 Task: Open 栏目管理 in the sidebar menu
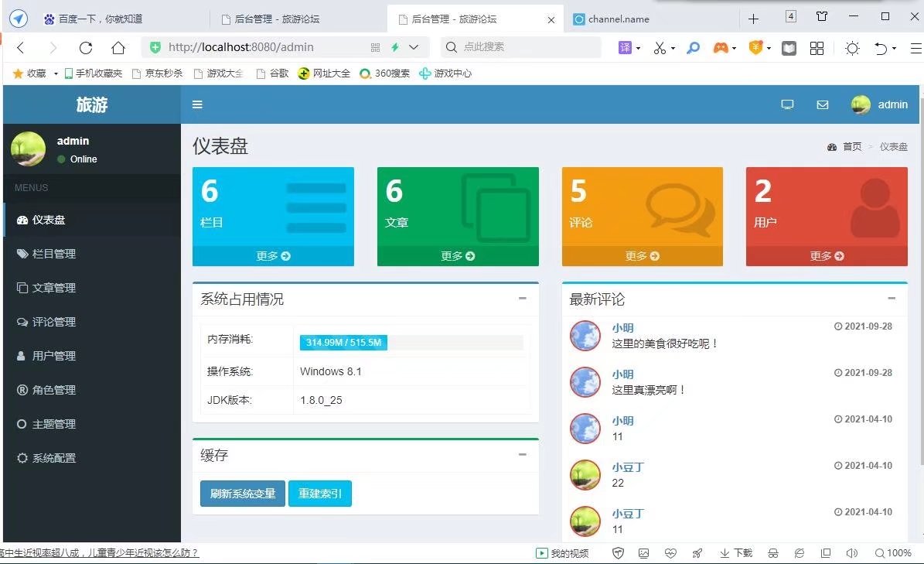92,254
